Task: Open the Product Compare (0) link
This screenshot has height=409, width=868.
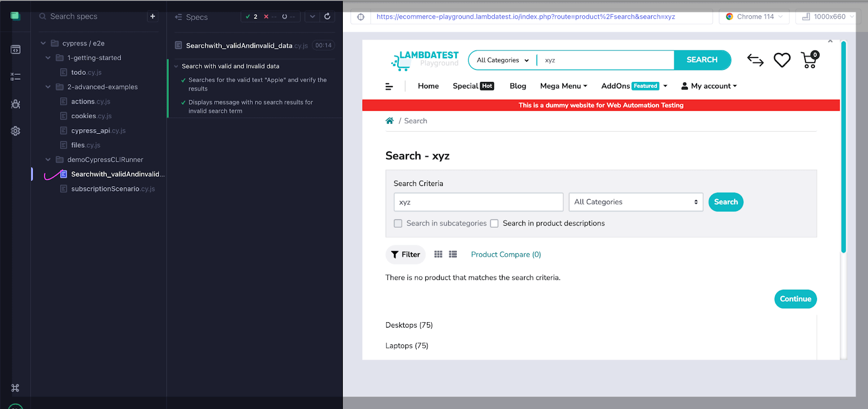Action: [506, 254]
